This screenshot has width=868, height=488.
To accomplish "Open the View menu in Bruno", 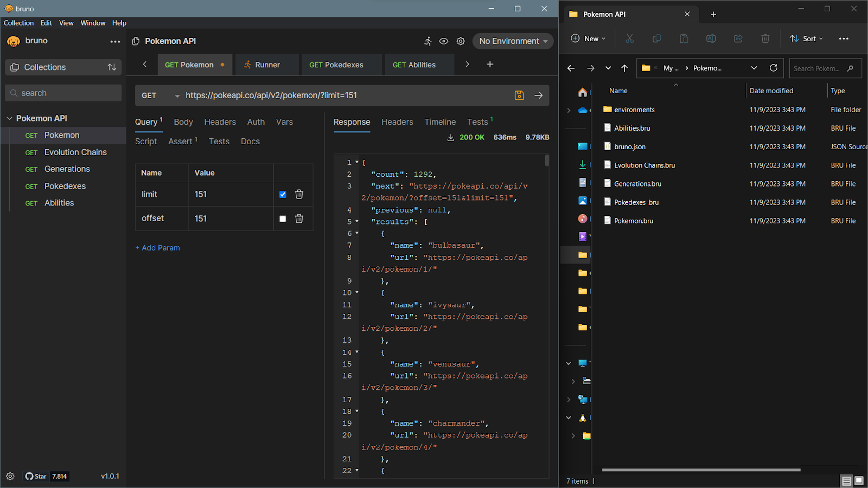I will 66,23.
